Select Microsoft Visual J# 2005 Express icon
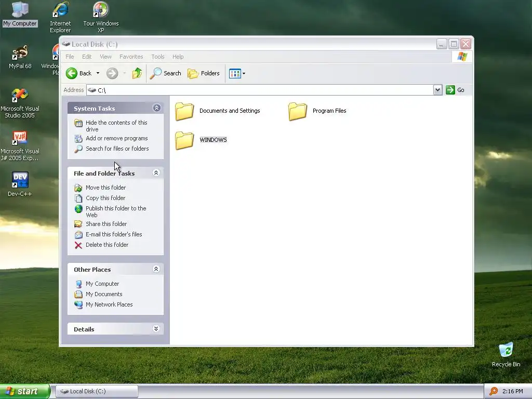The image size is (532, 399). [20, 145]
